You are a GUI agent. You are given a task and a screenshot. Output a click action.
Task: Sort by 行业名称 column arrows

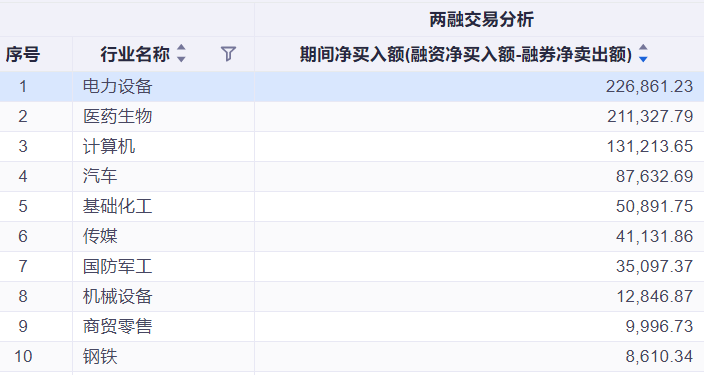pyautogui.click(x=181, y=53)
